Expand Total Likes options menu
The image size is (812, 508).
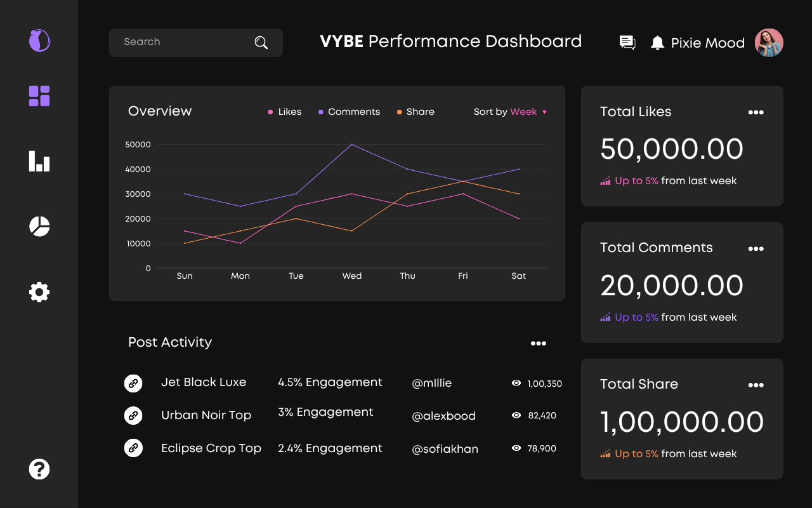756,112
